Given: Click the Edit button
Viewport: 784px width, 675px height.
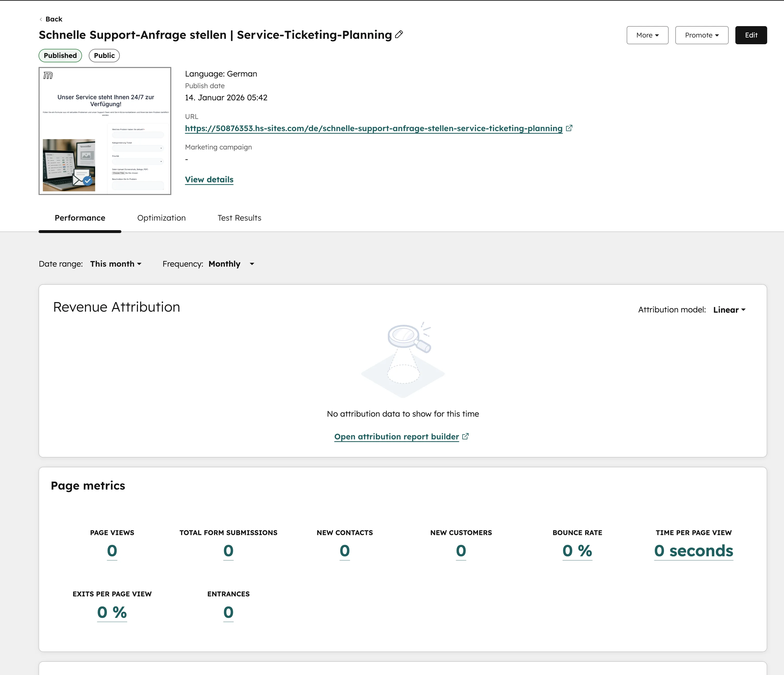Looking at the screenshot, I should point(751,35).
